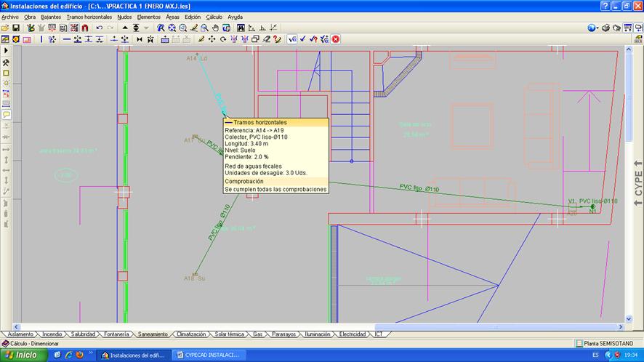
Task: Go up one floor with the up arrow
Action: [124, 28]
